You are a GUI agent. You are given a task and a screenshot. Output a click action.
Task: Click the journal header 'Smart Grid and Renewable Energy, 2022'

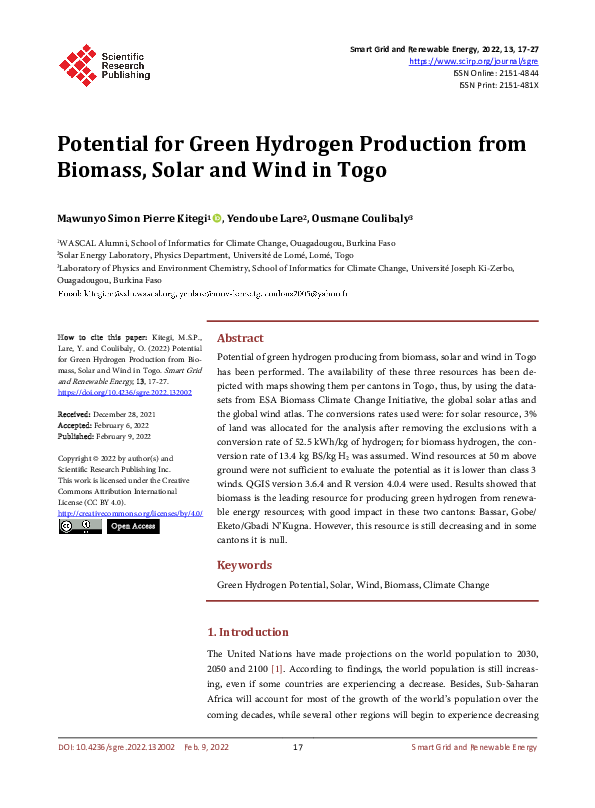[x=444, y=49]
